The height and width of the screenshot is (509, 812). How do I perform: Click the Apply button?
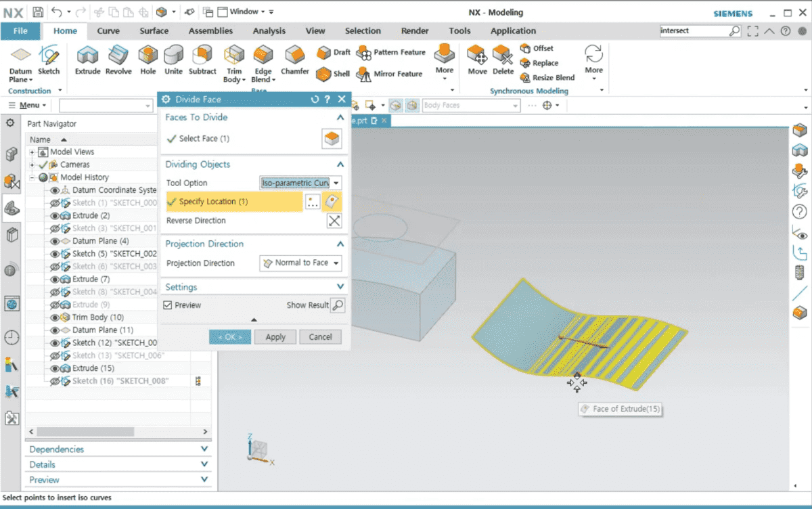point(275,337)
